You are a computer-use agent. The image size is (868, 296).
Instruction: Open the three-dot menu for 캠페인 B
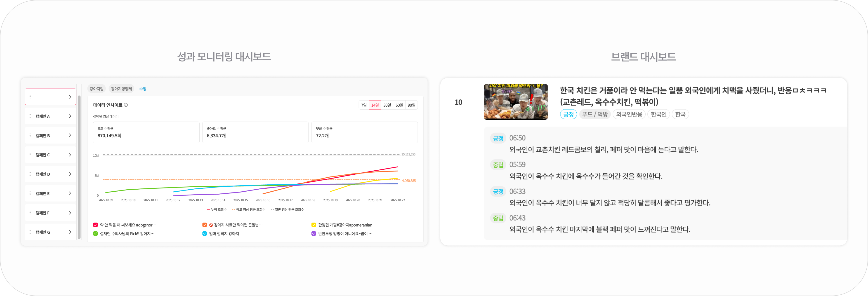click(x=30, y=135)
